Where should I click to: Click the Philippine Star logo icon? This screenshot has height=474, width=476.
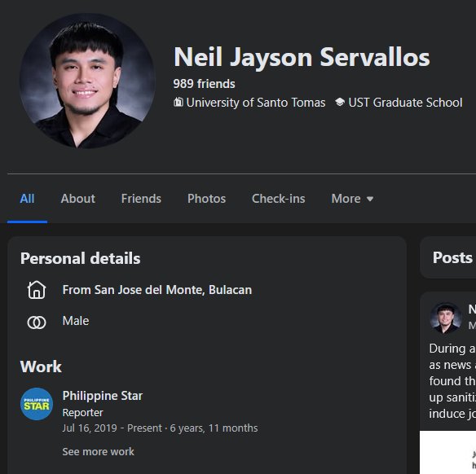point(37,404)
